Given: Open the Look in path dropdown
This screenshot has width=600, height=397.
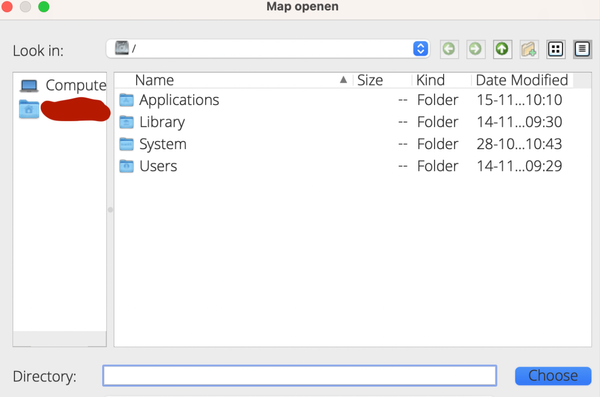Looking at the screenshot, I should 420,49.
